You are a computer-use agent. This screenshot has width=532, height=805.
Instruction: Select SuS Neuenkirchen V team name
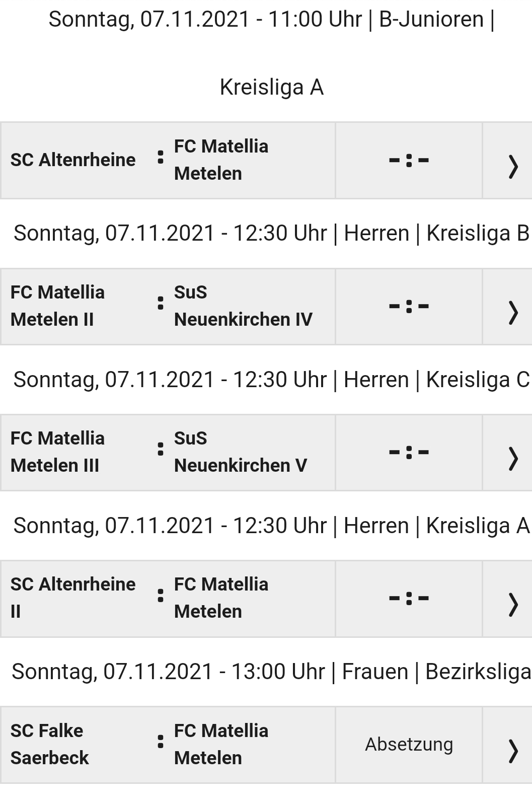241,452
